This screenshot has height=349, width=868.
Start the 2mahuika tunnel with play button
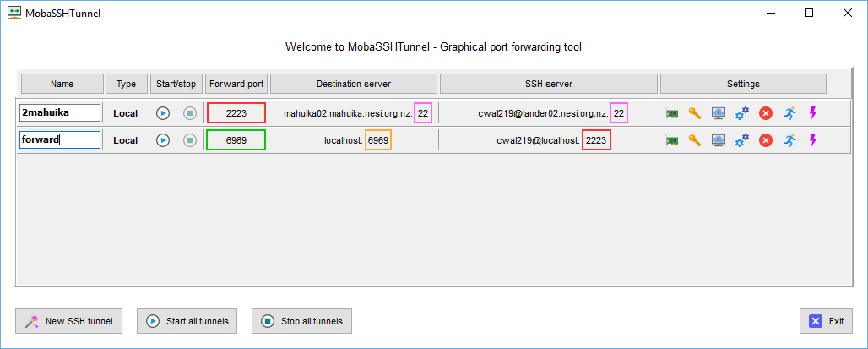[x=162, y=113]
